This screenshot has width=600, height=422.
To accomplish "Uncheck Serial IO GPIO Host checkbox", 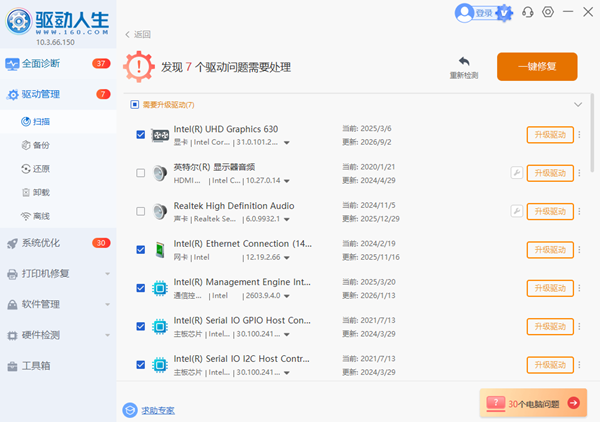I will (x=140, y=326).
